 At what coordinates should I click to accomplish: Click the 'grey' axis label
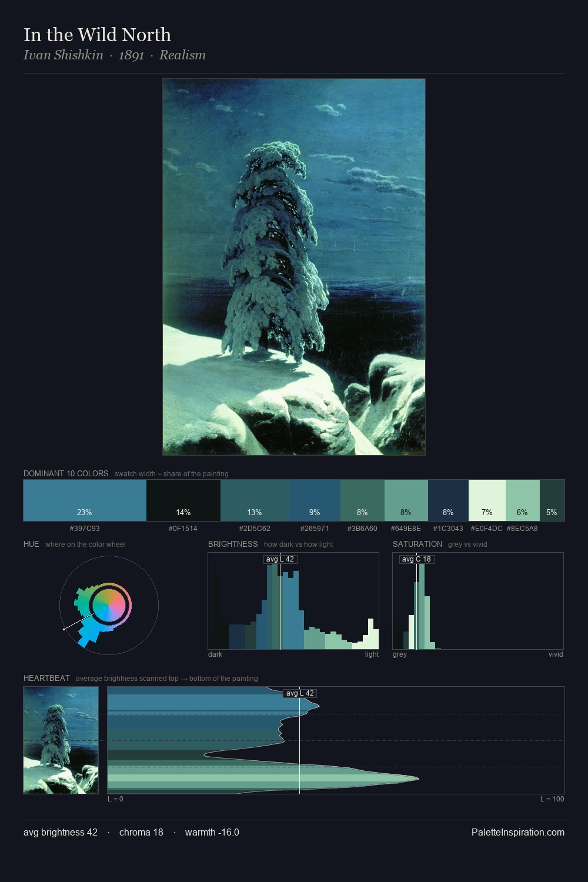pos(400,654)
